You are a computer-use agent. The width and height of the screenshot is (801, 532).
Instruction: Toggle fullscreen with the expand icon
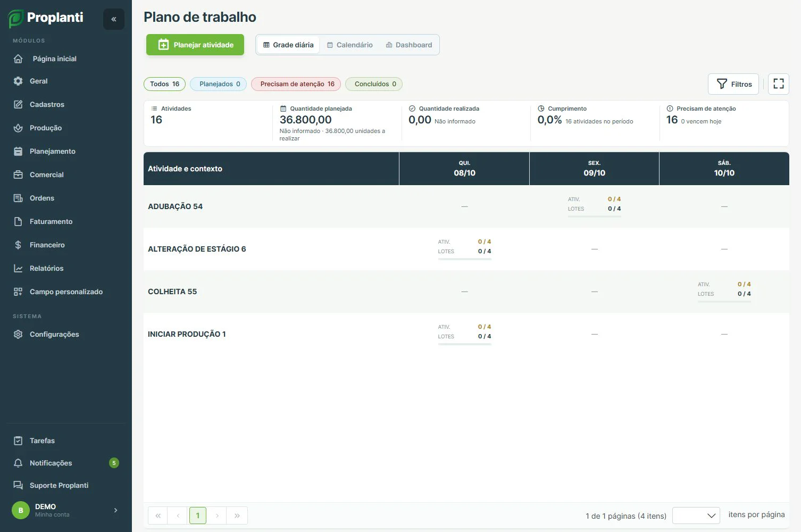779,84
